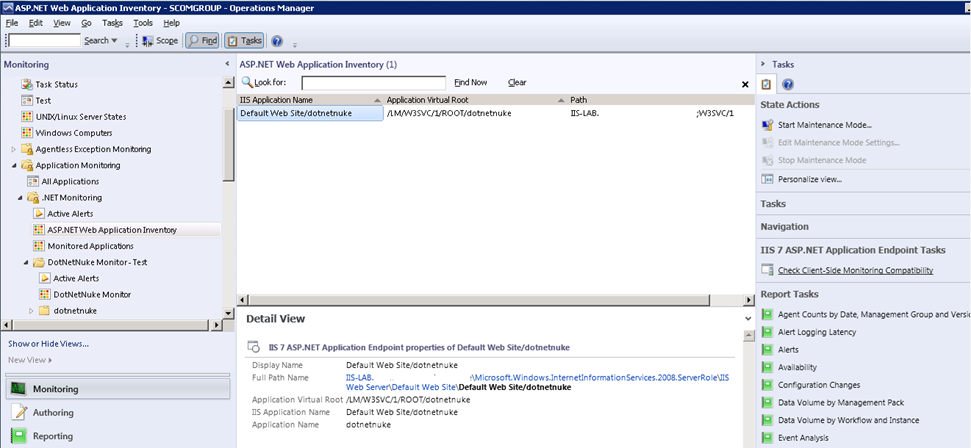Open the File menu

click(x=12, y=23)
